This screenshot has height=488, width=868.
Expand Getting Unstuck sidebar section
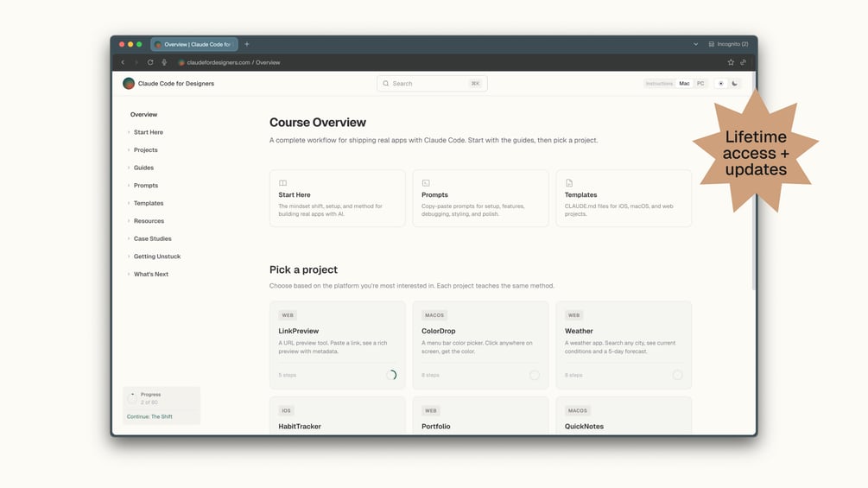(x=156, y=257)
